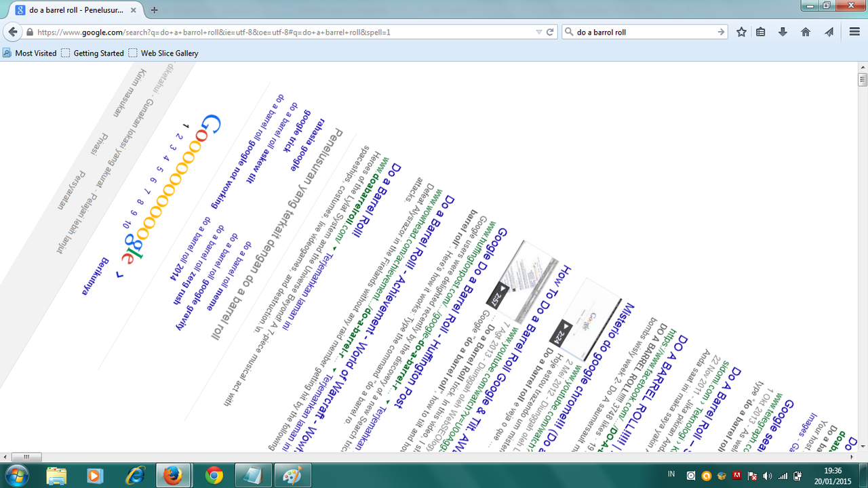Open Windows Explorer from the taskbar
The height and width of the screenshot is (488, 868).
pos(58,476)
